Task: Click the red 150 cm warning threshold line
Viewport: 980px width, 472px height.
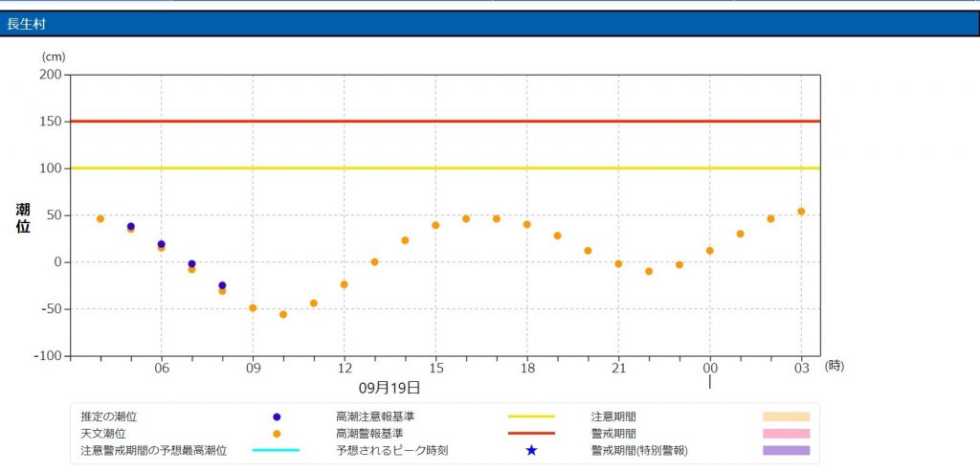Action: [445, 122]
